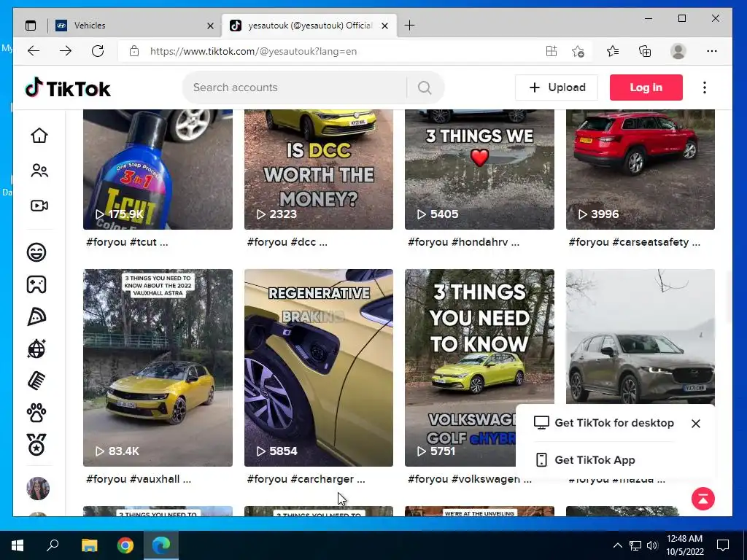The width and height of the screenshot is (747, 560).
Task: Click the TikTok logo
Action: coord(68,88)
